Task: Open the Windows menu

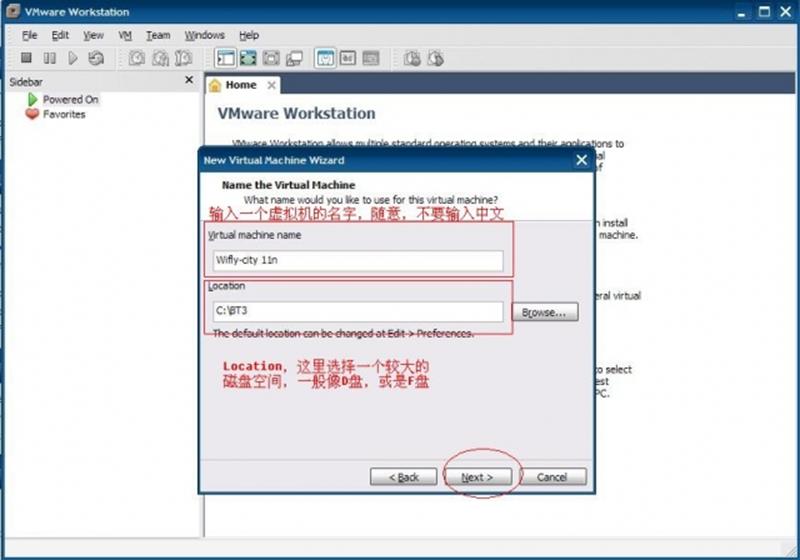Action: click(x=205, y=35)
